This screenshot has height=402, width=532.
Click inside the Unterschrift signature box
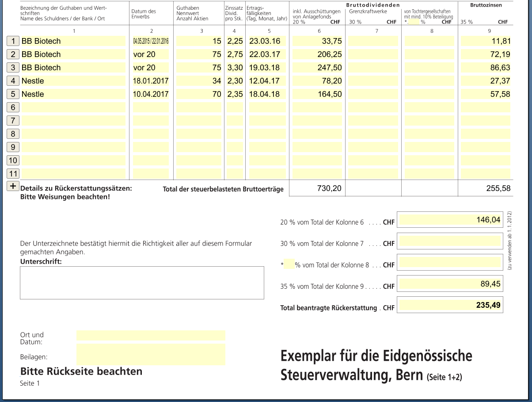(x=142, y=283)
